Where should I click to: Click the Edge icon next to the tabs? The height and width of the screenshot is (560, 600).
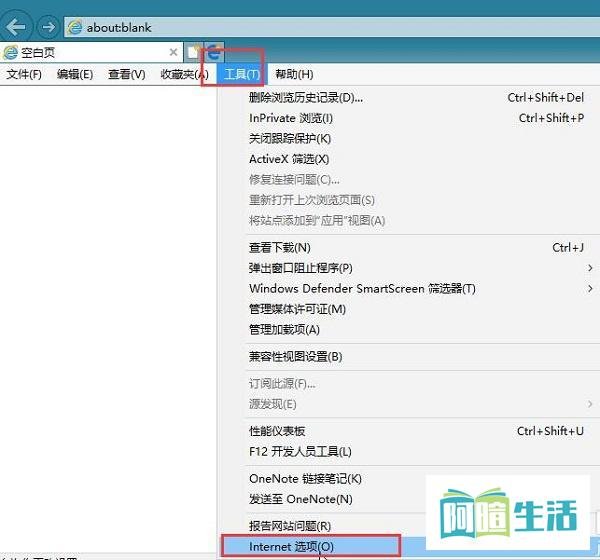point(214,52)
